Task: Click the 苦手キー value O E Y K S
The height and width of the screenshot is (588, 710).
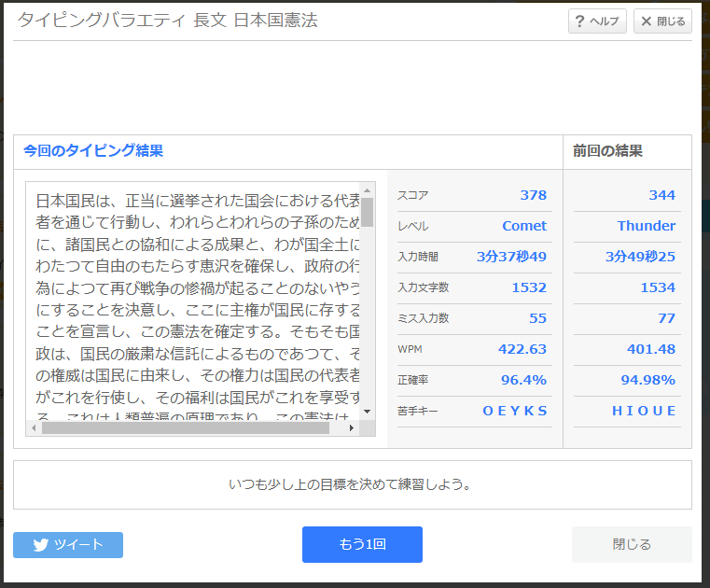Action: (515, 411)
